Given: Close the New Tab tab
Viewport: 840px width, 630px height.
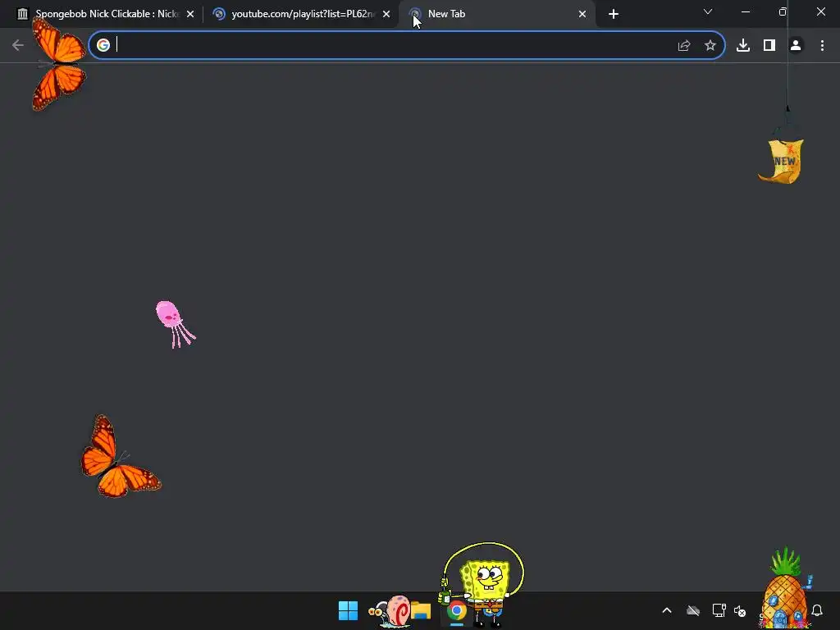Looking at the screenshot, I should (x=582, y=14).
